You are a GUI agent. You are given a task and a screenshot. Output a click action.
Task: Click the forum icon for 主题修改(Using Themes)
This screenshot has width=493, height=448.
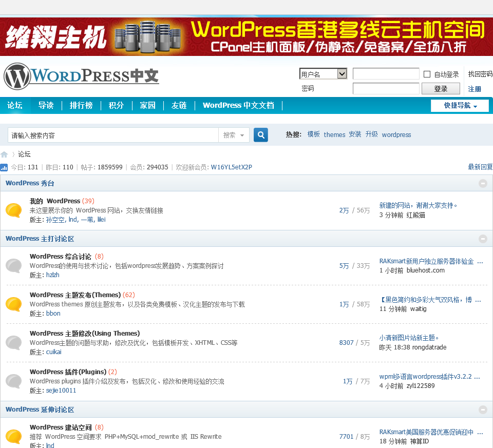click(14, 342)
